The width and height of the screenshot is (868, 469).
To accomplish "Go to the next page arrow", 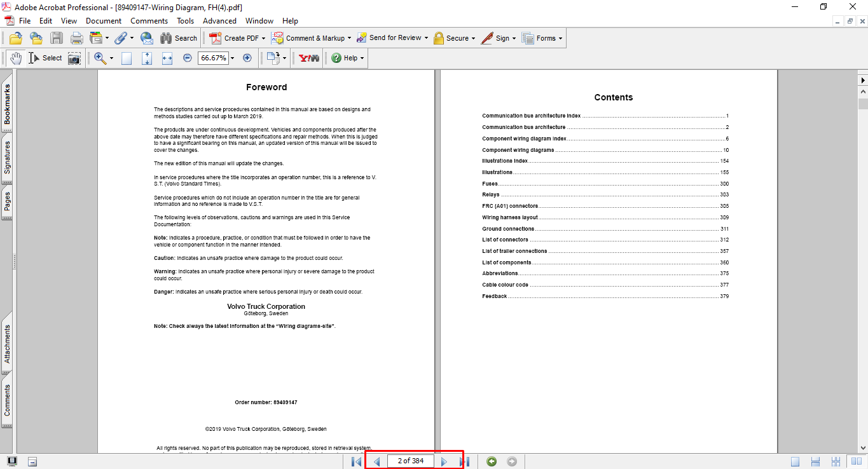I will [x=444, y=461].
